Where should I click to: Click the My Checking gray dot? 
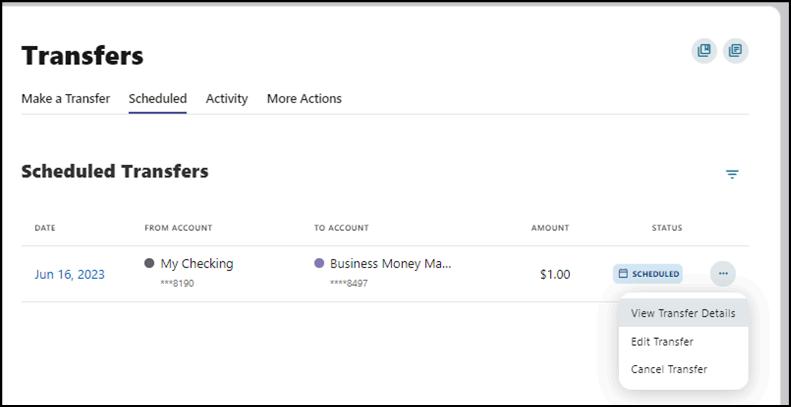(x=149, y=264)
